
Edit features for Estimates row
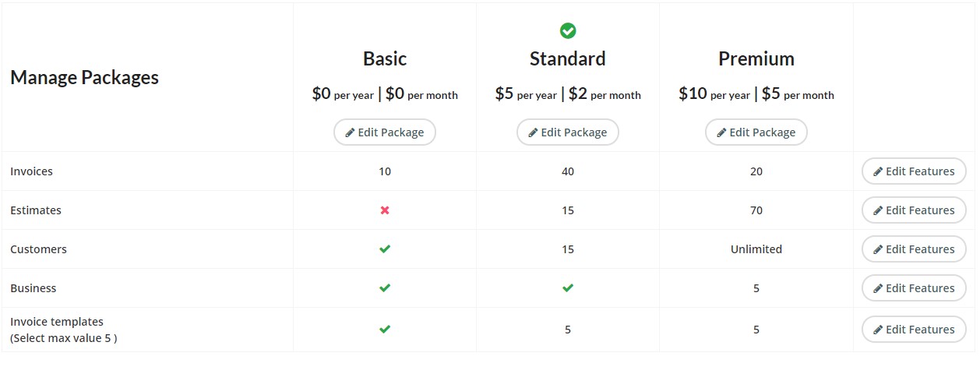pos(914,210)
